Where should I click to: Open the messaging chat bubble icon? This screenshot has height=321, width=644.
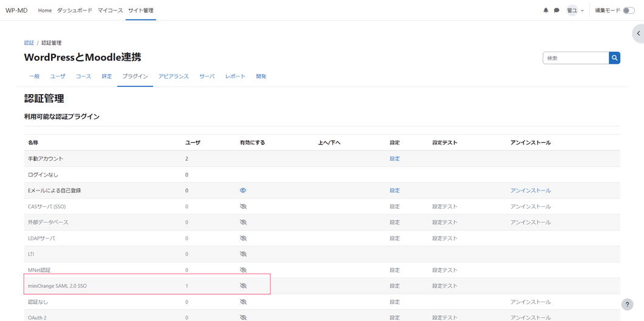(x=557, y=11)
